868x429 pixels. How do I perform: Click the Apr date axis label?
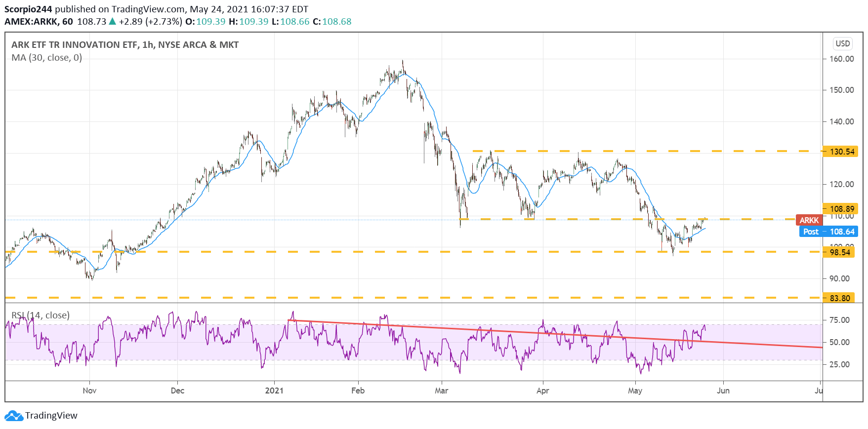(542, 390)
